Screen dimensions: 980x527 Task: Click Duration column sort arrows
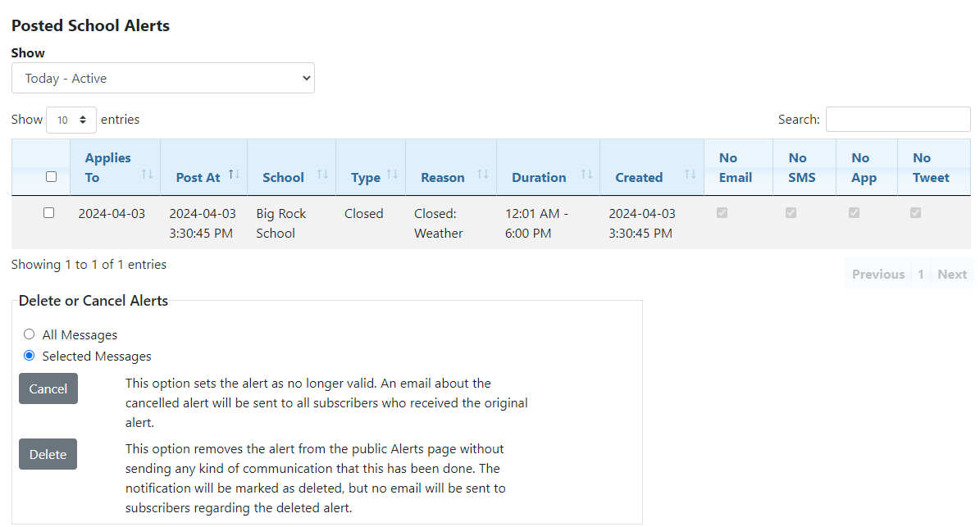point(587,175)
